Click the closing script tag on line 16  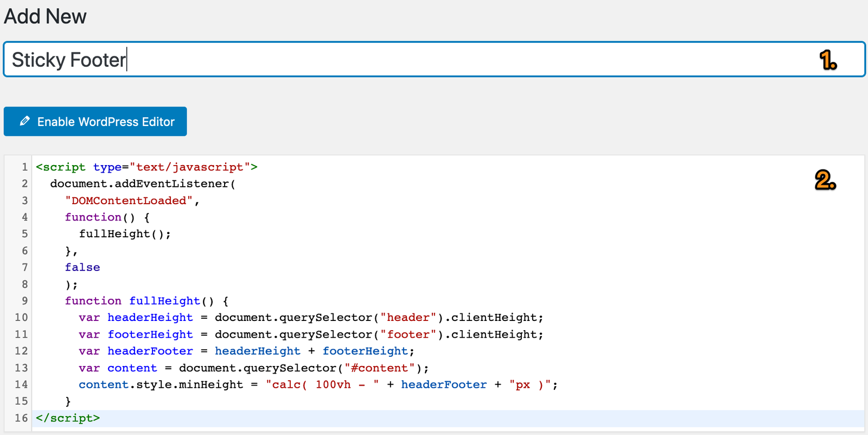(x=68, y=418)
